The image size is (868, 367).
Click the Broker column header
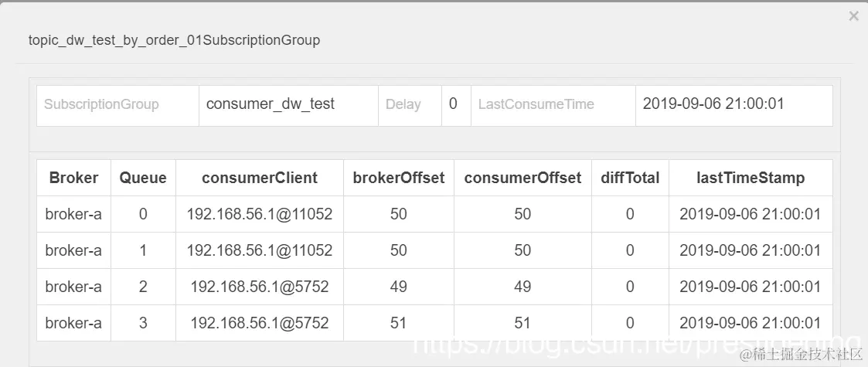73,178
